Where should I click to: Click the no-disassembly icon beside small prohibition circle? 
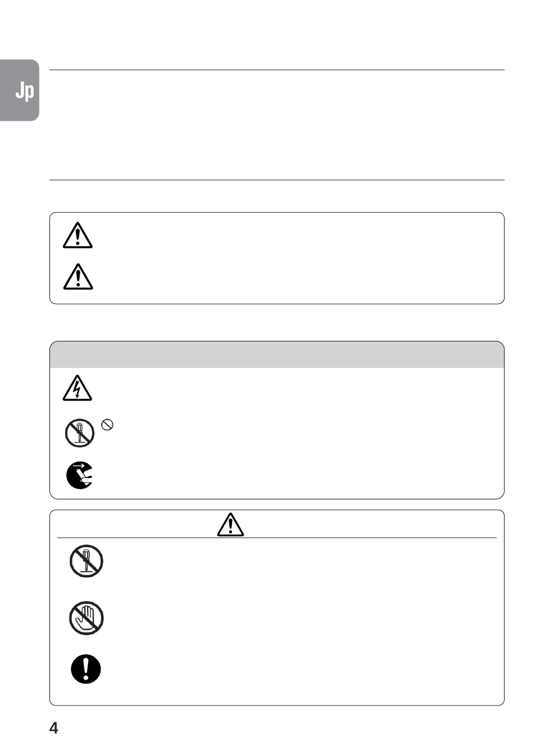tap(79, 434)
